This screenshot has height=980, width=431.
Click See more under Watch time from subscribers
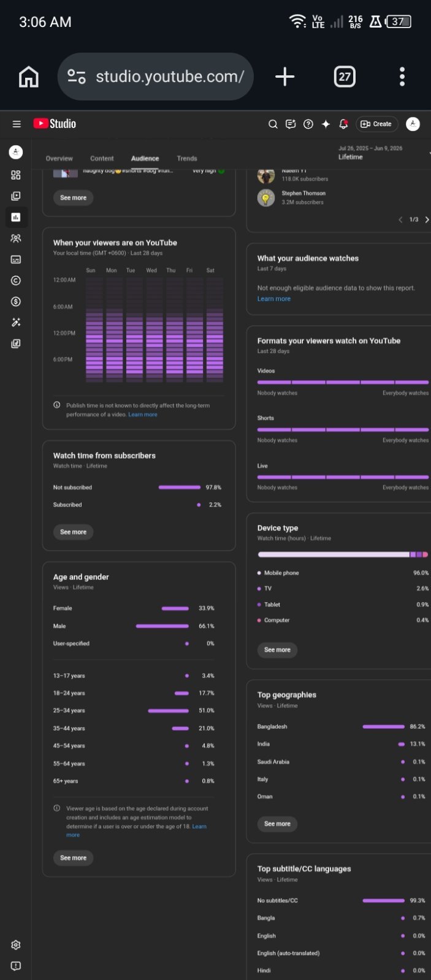pos(74,532)
